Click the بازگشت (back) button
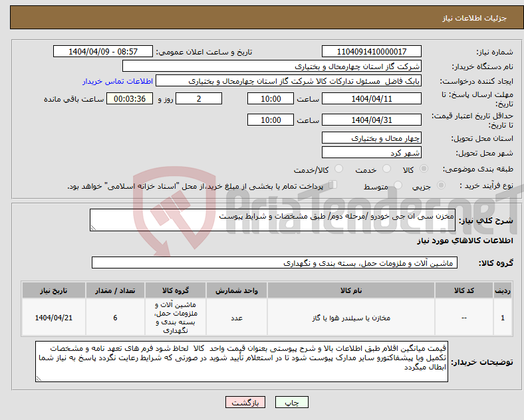The height and width of the screenshot is (420, 524). click(x=245, y=402)
